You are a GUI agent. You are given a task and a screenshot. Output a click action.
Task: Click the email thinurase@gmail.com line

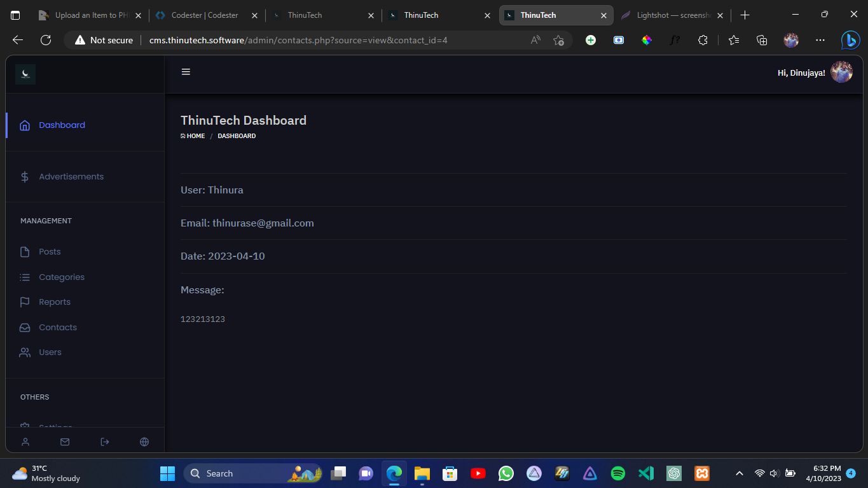click(x=247, y=223)
